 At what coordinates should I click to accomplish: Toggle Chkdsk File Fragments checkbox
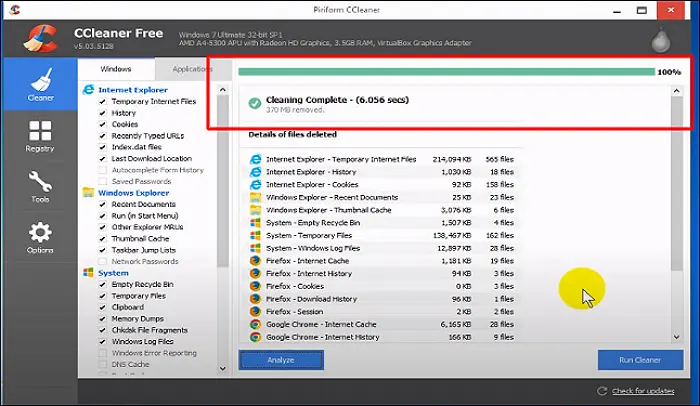click(x=102, y=330)
